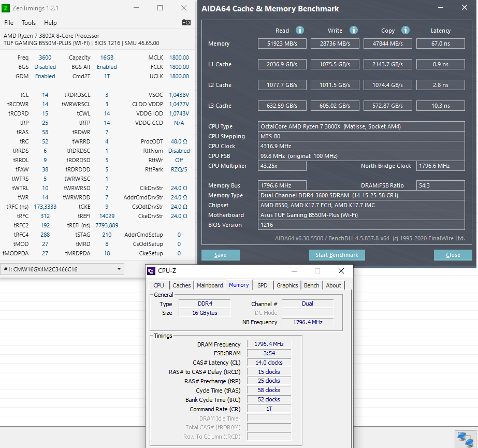Click the info icon next to Read
478x448 pixels.
(300, 30)
